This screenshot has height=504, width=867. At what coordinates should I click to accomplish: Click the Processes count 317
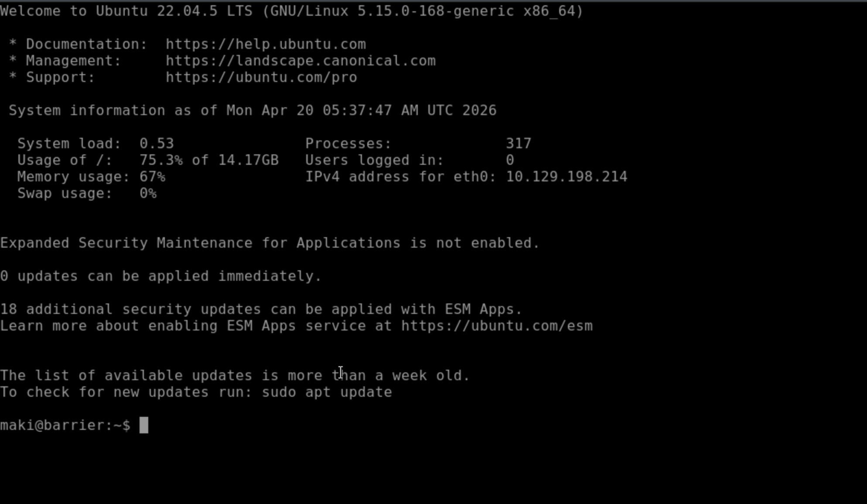(518, 143)
